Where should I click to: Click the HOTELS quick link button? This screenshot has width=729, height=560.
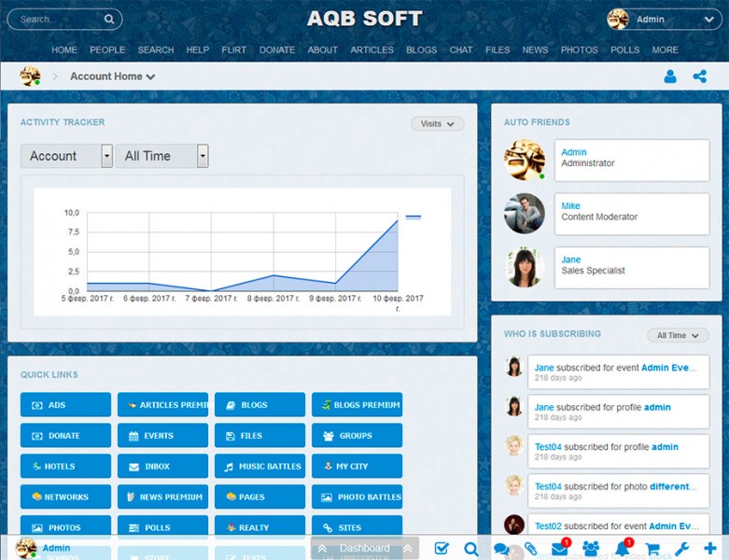coord(65,466)
